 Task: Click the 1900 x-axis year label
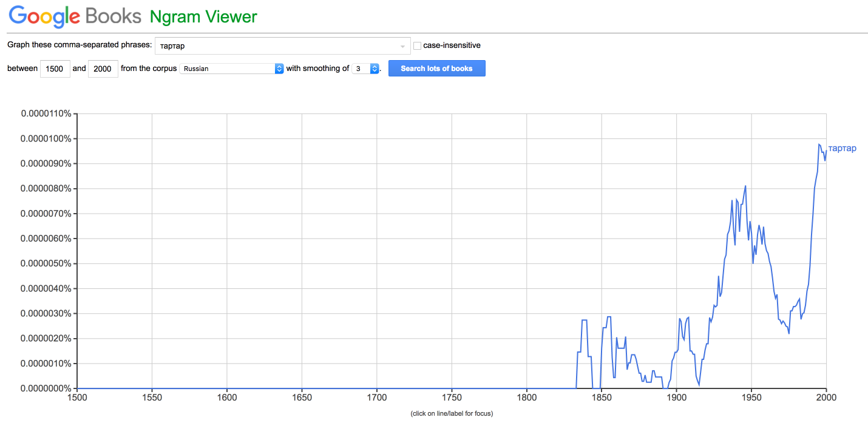pyautogui.click(x=676, y=398)
